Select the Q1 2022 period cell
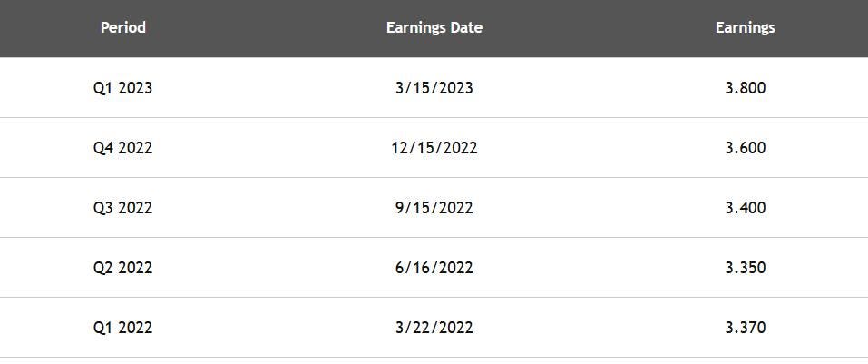The height and width of the screenshot is (364, 868). [x=122, y=328]
